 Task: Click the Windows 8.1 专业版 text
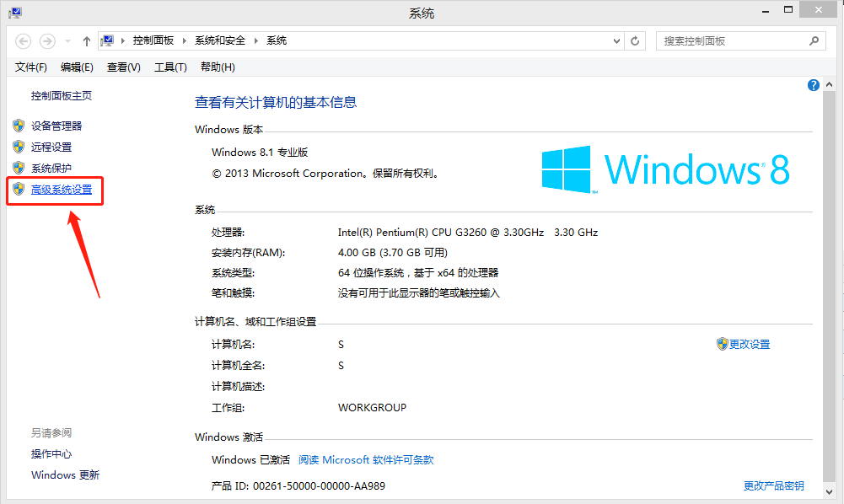[260, 153]
